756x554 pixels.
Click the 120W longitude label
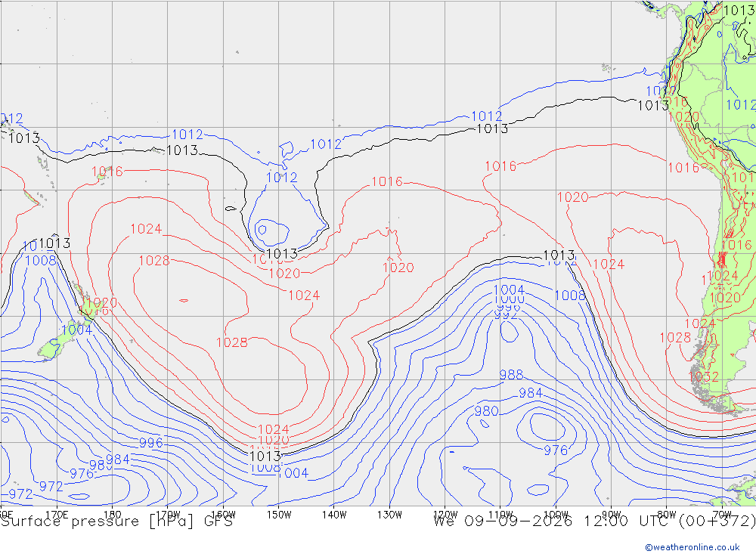pyautogui.click(x=445, y=515)
